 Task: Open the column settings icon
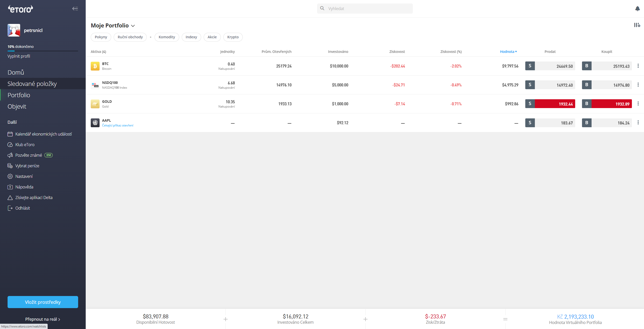[x=637, y=25]
